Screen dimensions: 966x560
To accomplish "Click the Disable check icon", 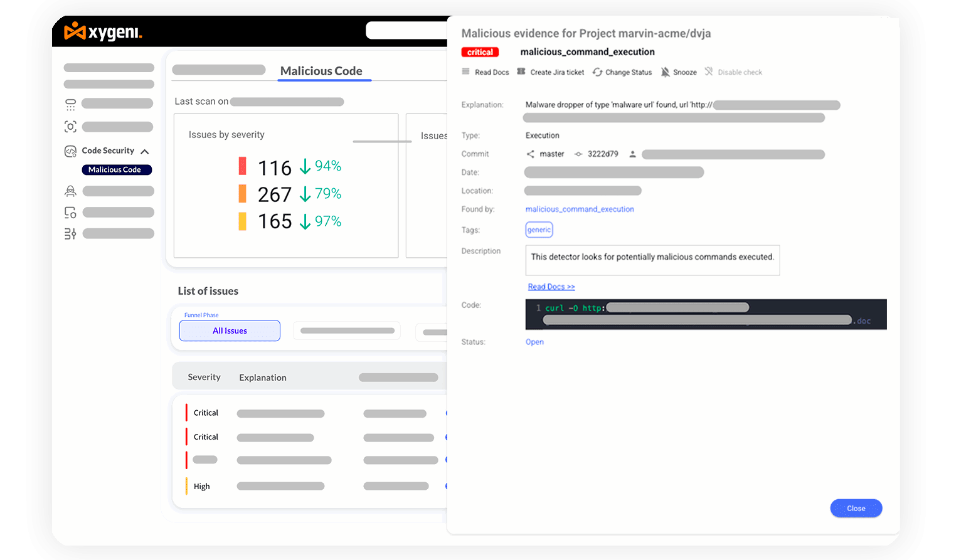I will [709, 72].
